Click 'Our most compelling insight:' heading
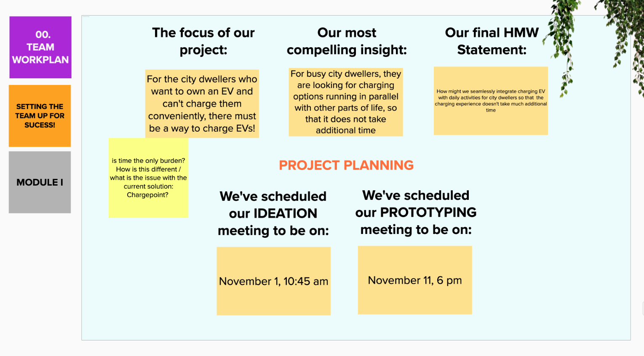Screen dimensions: 644x356 point(347,41)
